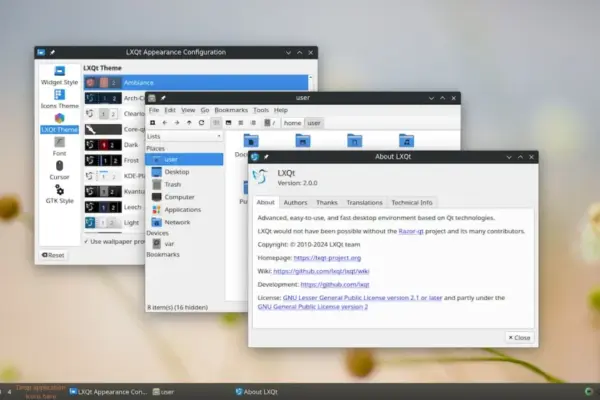600x400 pixels.
Task: Open the Go menu in file manager
Action: coord(205,110)
